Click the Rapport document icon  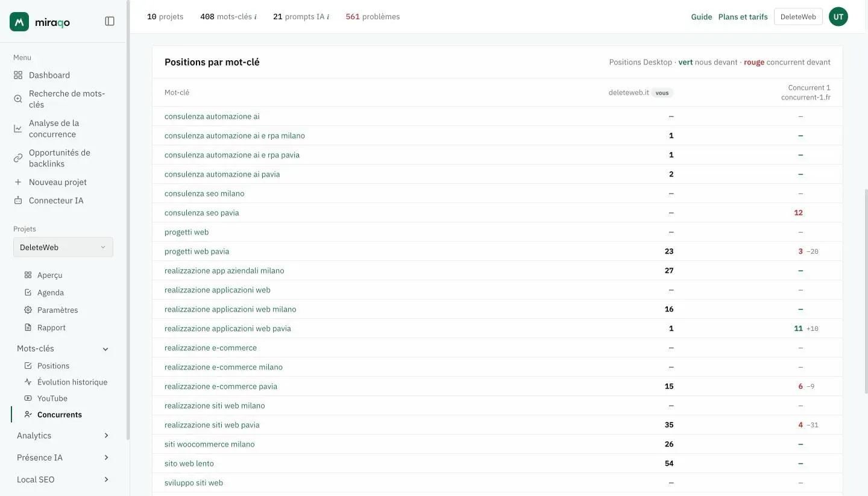pos(28,327)
